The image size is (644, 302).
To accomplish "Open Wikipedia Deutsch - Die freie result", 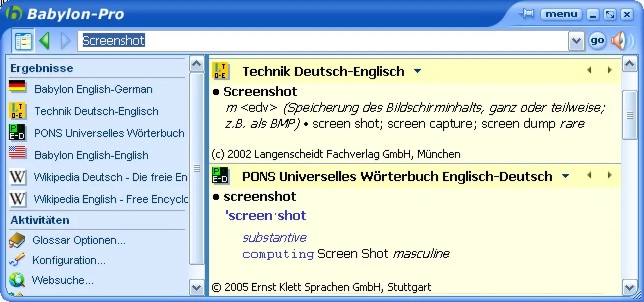I will coord(111,177).
